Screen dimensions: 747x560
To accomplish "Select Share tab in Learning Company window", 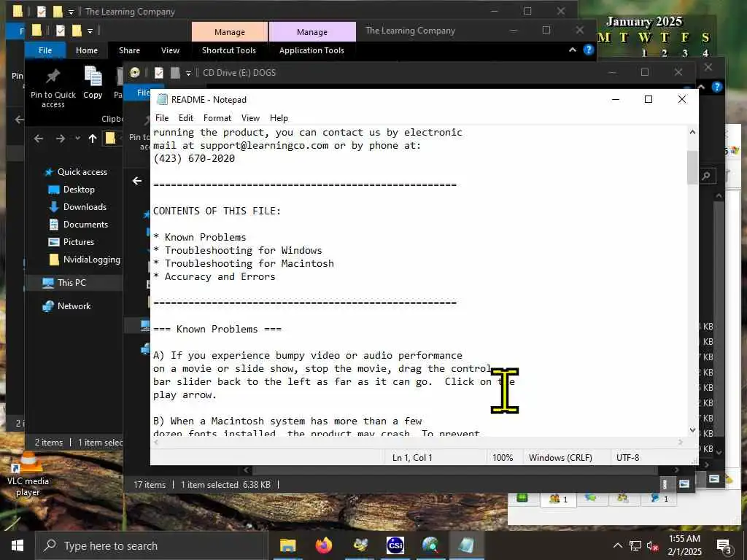I will point(129,50).
